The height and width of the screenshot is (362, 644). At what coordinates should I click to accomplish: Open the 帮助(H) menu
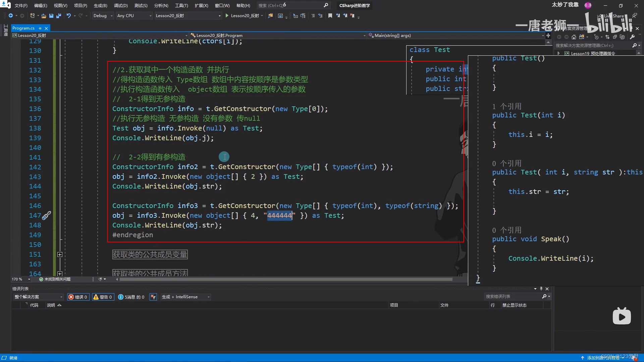click(243, 5)
